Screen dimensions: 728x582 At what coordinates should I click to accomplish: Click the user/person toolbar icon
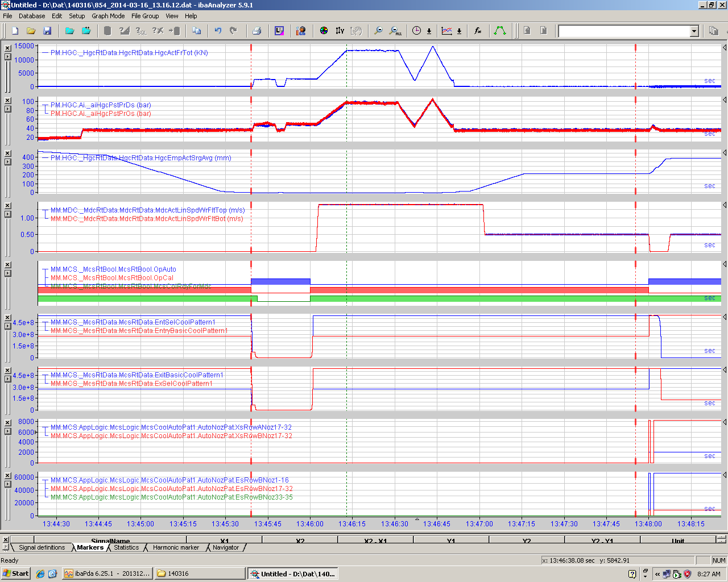pos(301,31)
